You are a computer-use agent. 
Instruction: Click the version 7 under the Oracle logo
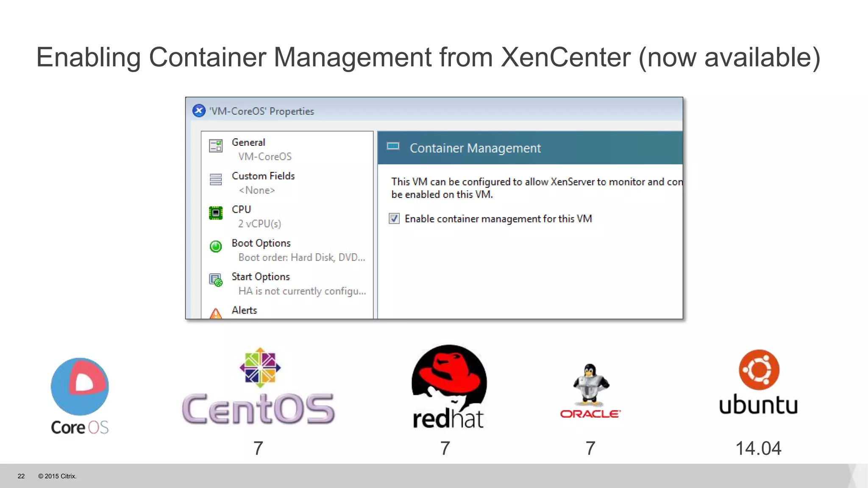590,448
